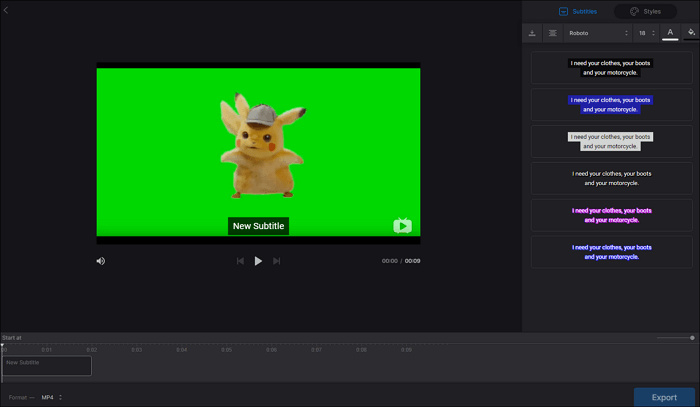Viewport: 700px width, 407px height.
Task: Click the Export button
Action: pos(664,397)
